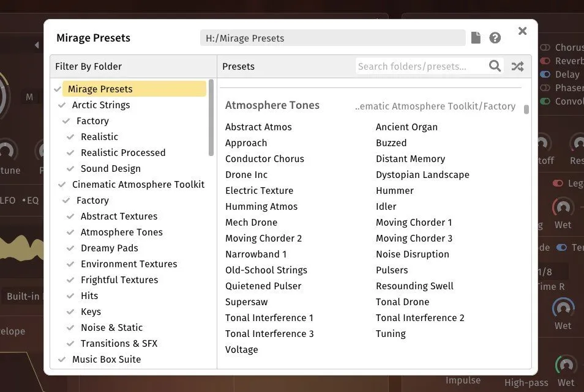Viewport: 584px width, 392px height.
Task: Click the Built-in button
Action: (23, 296)
